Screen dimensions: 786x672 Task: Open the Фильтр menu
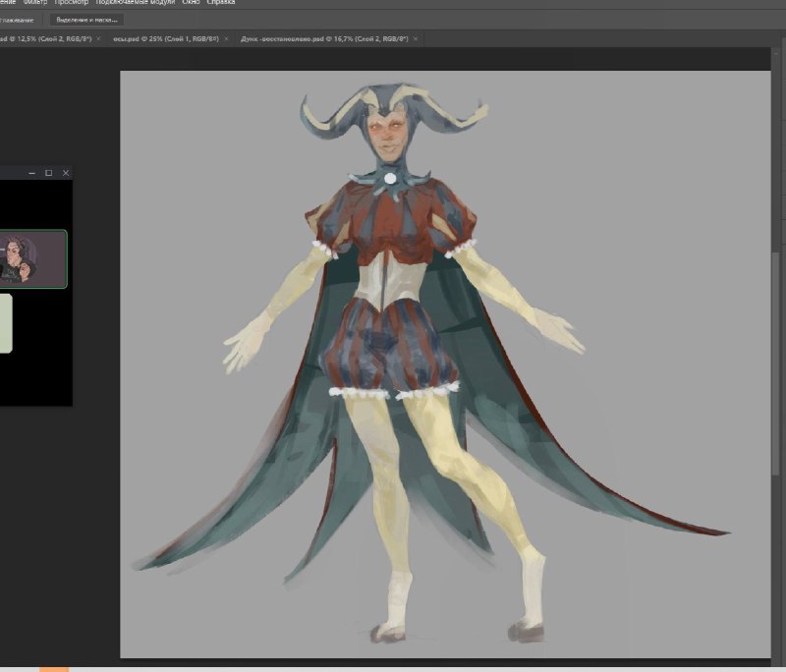35,2
